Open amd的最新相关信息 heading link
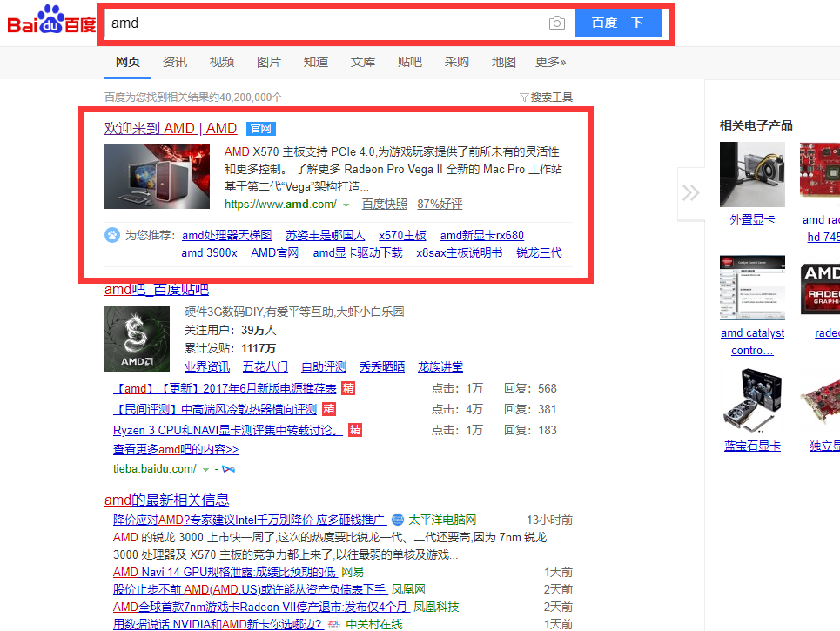The width and height of the screenshot is (840, 631). [x=166, y=500]
